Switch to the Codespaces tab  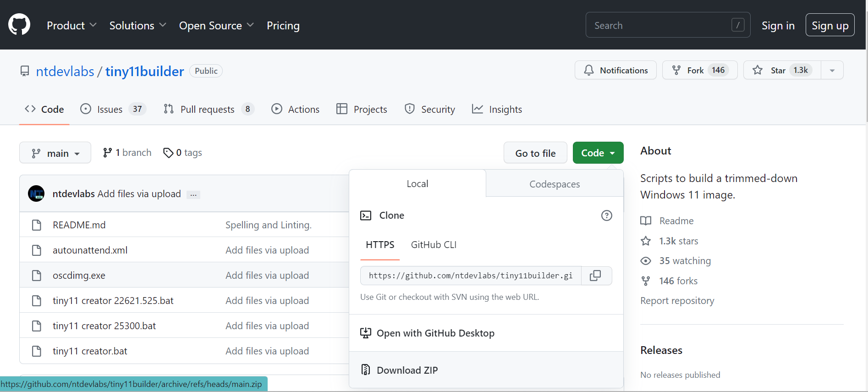pyautogui.click(x=555, y=184)
